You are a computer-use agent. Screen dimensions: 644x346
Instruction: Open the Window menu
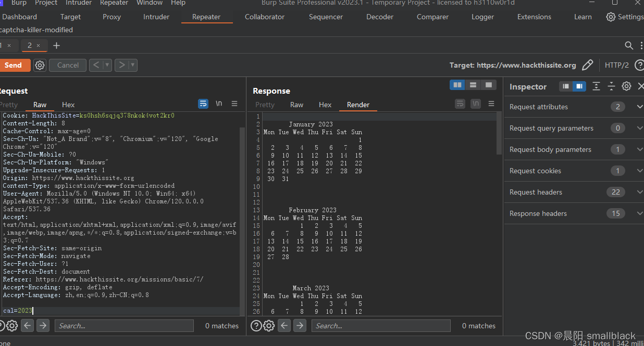tap(150, 3)
